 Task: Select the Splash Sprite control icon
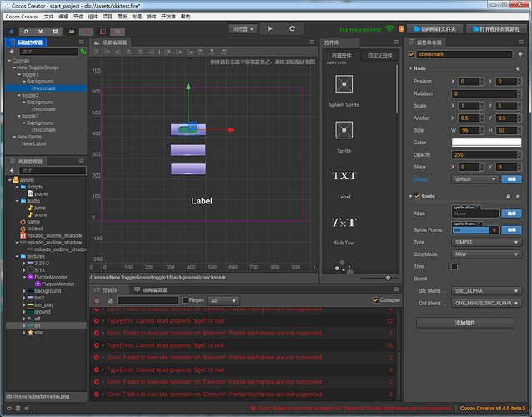click(343, 84)
